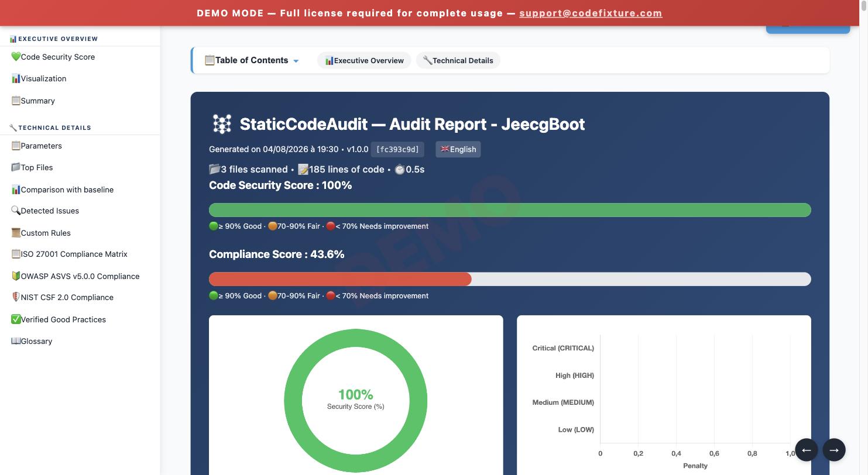
Task: Click the clipboard icon beside Parameters
Action: (16, 146)
